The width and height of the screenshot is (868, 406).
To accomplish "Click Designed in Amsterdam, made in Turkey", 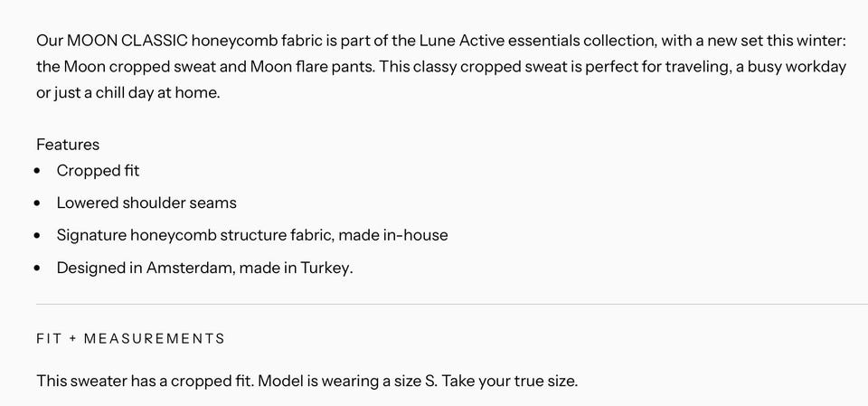I will click(205, 268).
